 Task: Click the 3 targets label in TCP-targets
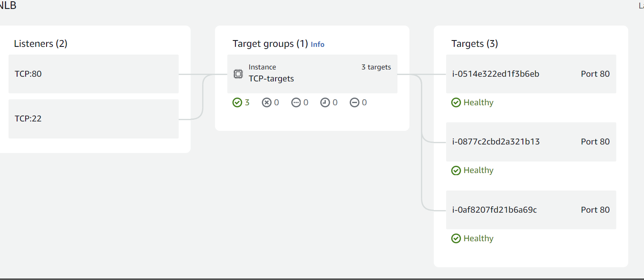tap(376, 67)
